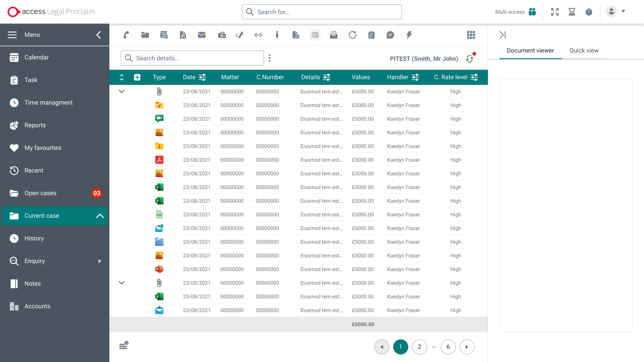Viewport: 644px width, 362px height.
Task: Select the signature pen icon
Action: pyautogui.click(x=239, y=34)
